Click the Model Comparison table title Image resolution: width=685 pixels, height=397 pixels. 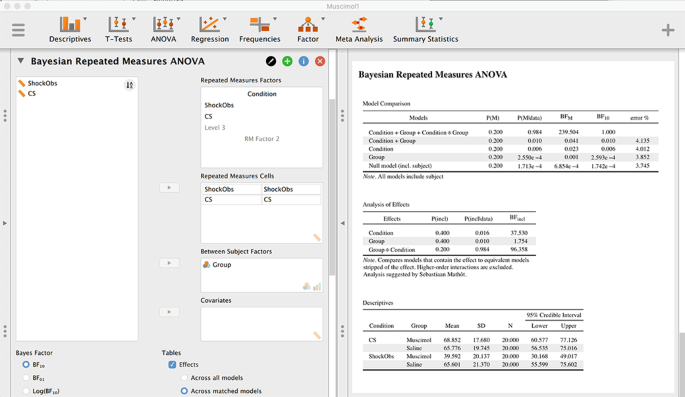[x=386, y=104]
